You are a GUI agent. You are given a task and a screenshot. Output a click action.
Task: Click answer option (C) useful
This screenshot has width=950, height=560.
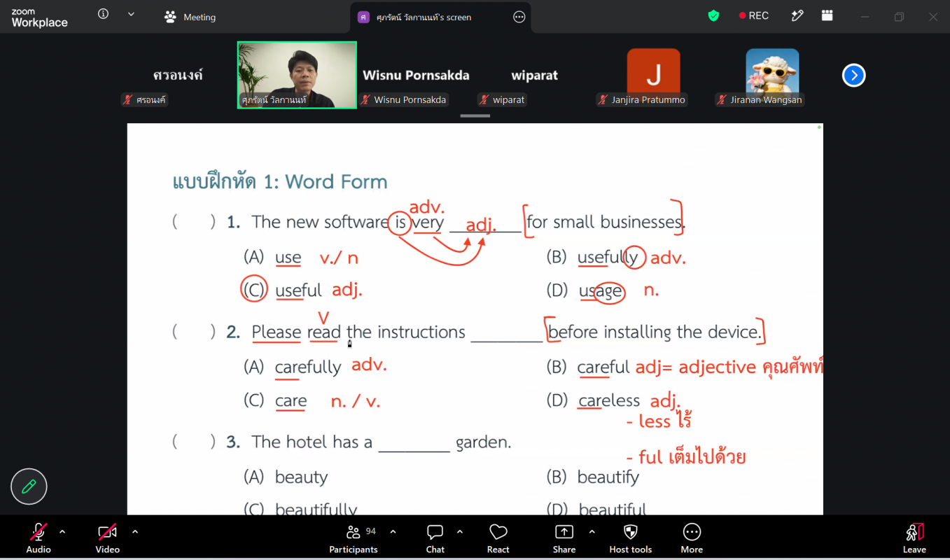pyautogui.click(x=282, y=290)
